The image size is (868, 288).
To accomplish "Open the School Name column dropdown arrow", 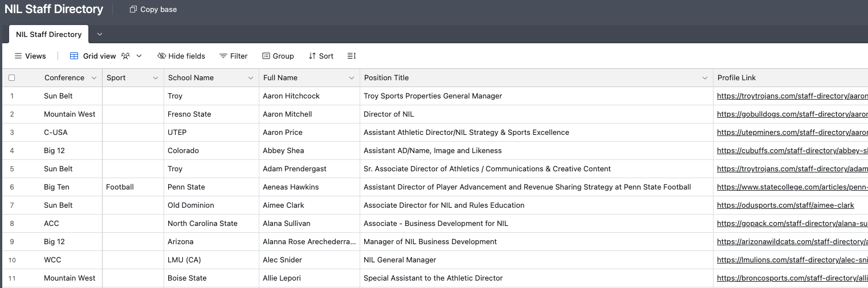I will pos(251,78).
